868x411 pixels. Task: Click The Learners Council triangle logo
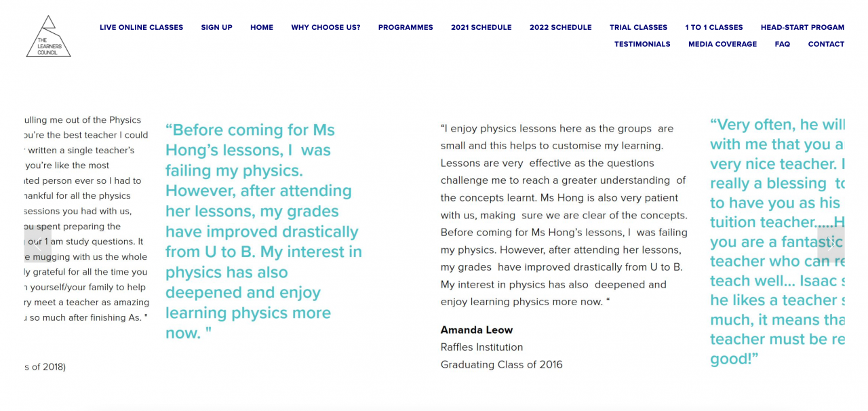click(x=48, y=36)
